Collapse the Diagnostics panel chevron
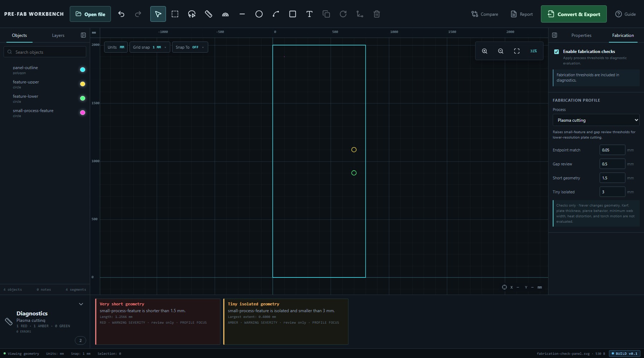The height and width of the screenshot is (358, 644). click(x=81, y=304)
